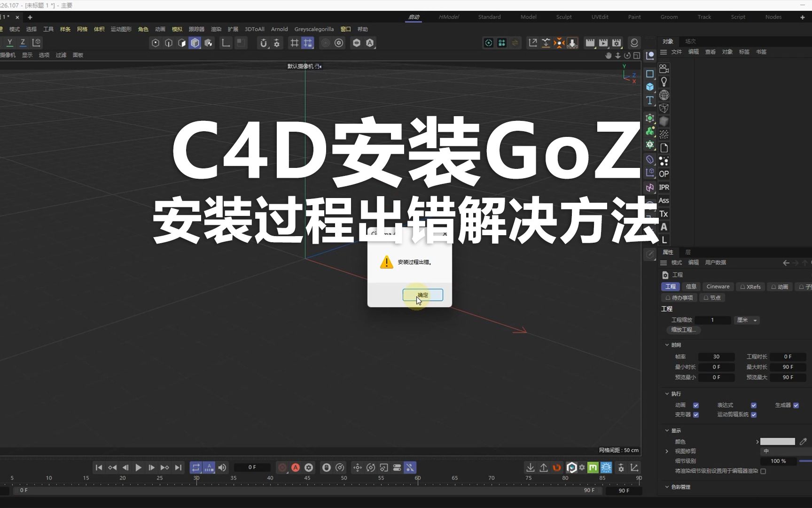This screenshot has width=812, height=508.
Task: Open the 视图修剪 中 dropdown
Action: [786, 451]
